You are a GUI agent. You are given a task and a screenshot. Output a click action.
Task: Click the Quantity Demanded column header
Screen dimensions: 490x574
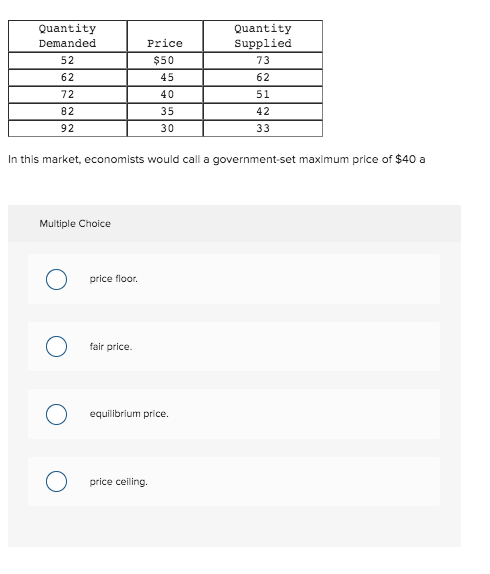68,36
